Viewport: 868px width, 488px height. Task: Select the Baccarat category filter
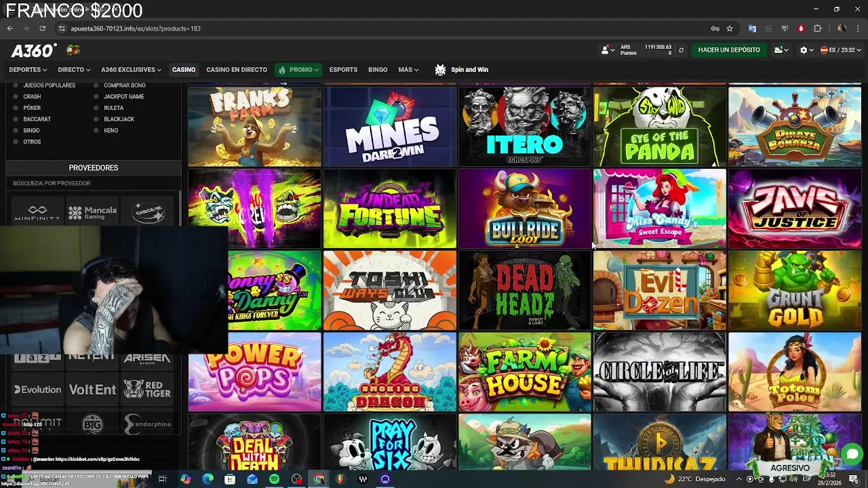[33, 119]
